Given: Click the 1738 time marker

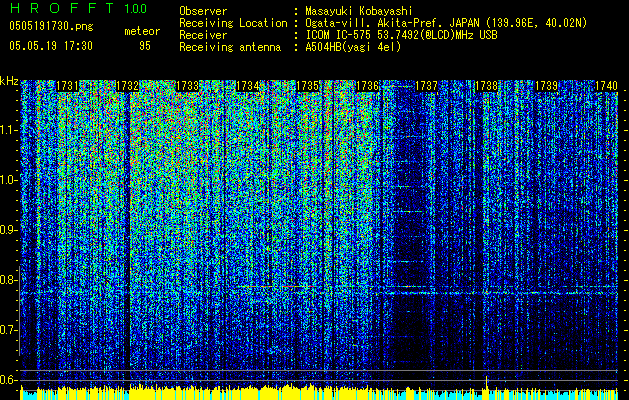Looking at the screenshot, I should pos(487,86).
